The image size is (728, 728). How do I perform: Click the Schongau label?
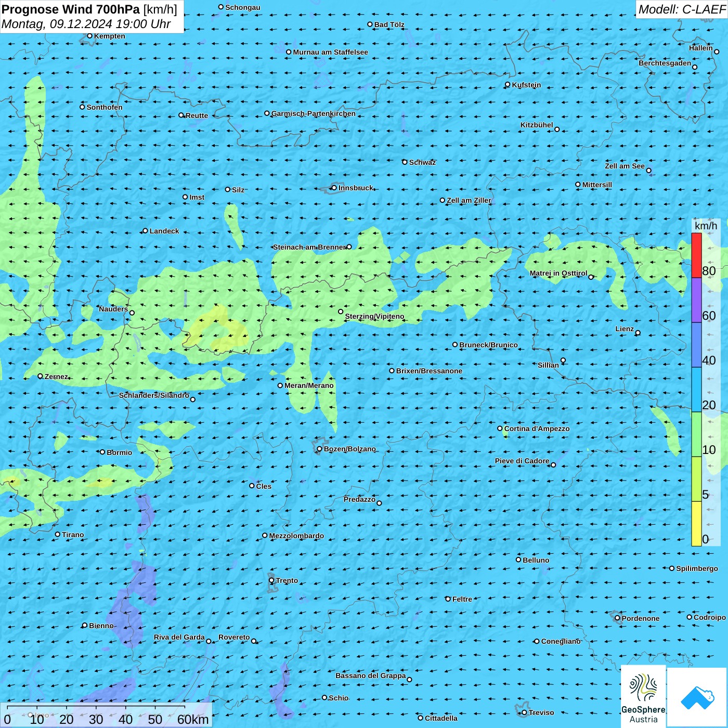pyautogui.click(x=243, y=7)
